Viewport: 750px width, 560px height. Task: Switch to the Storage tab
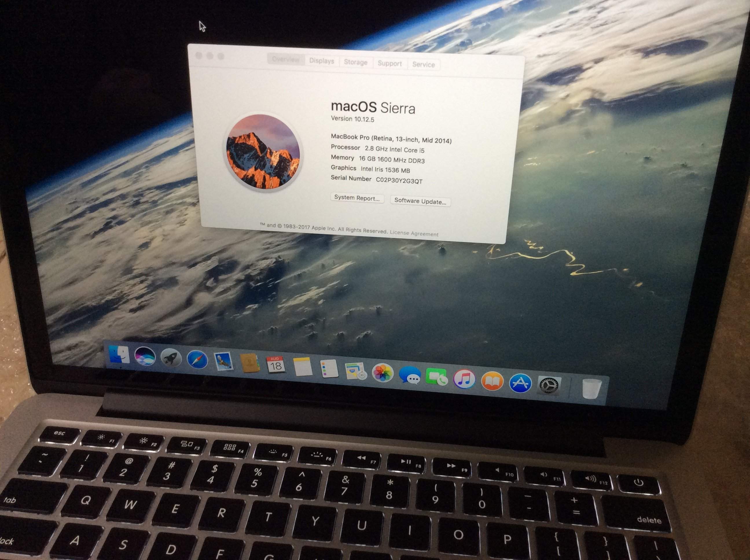click(x=356, y=62)
